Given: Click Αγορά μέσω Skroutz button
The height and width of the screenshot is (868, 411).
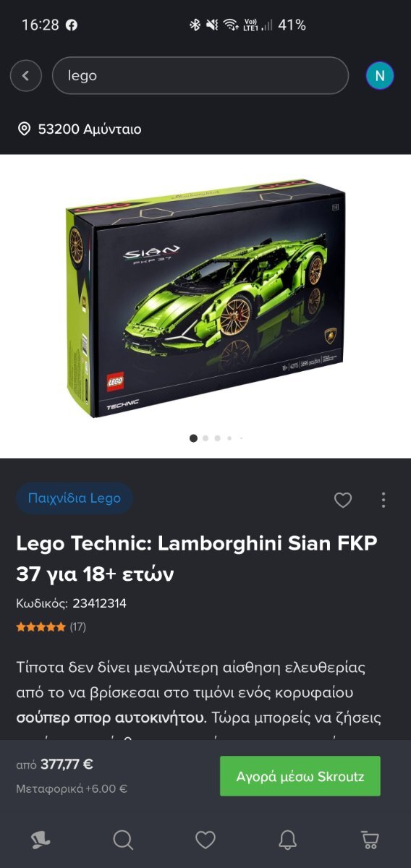Looking at the screenshot, I should [x=300, y=776].
